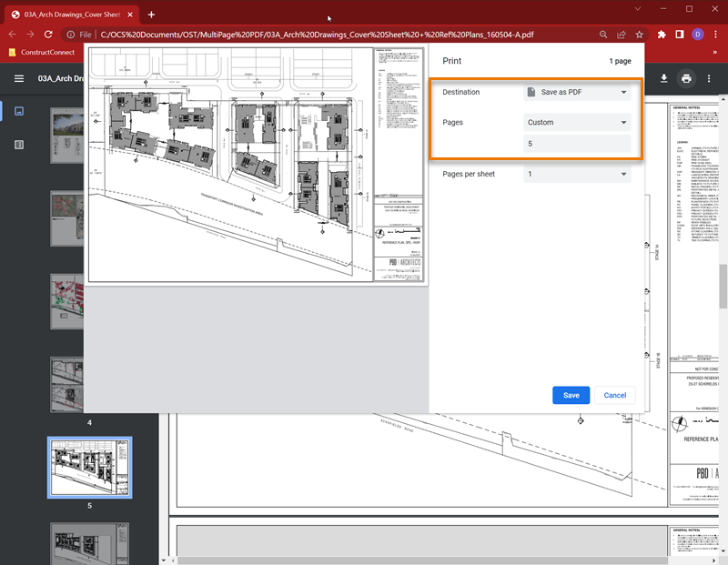Image resolution: width=728 pixels, height=565 pixels.
Task: Open the Pages per sheet dropdown
Action: (x=577, y=174)
